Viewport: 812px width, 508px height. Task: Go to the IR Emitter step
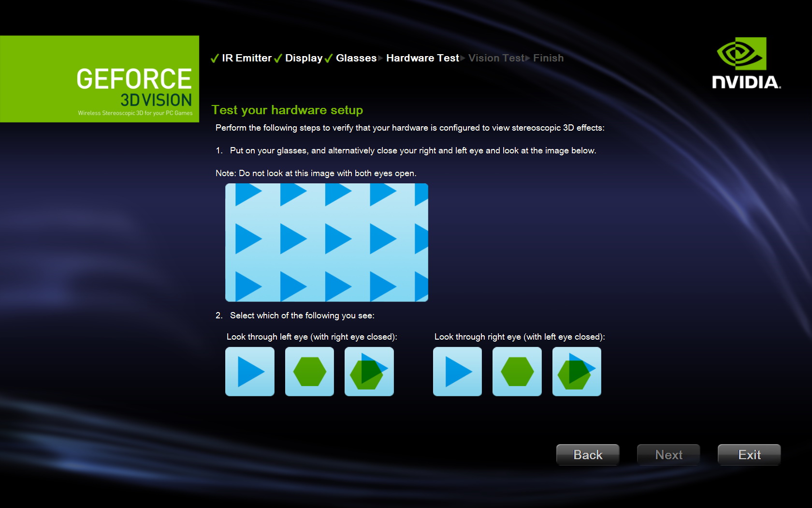tap(246, 58)
